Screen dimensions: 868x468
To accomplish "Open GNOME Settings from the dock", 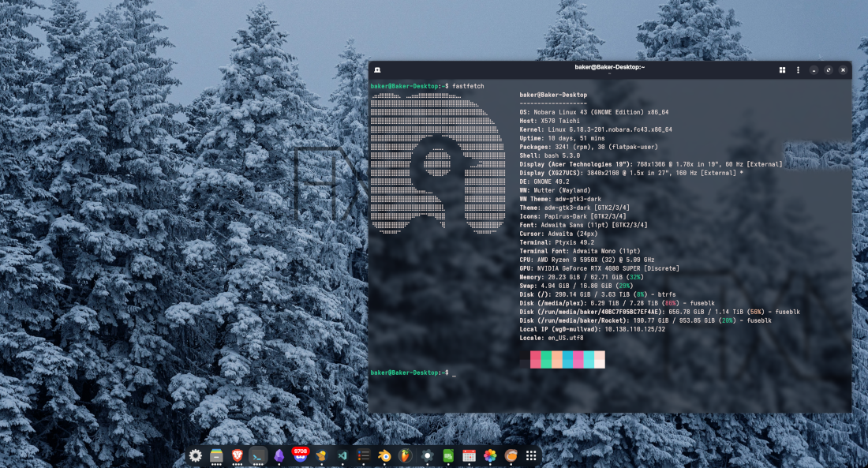I will (x=195, y=455).
